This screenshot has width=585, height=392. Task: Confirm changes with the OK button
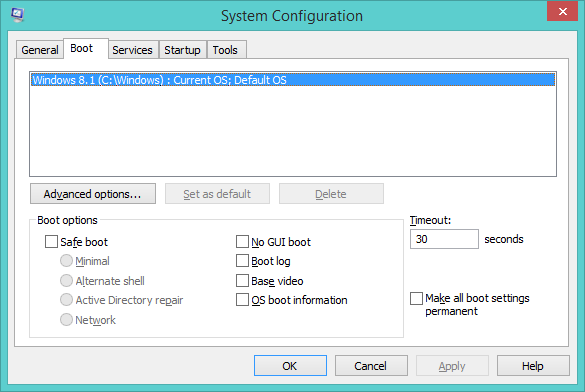(x=290, y=366)
